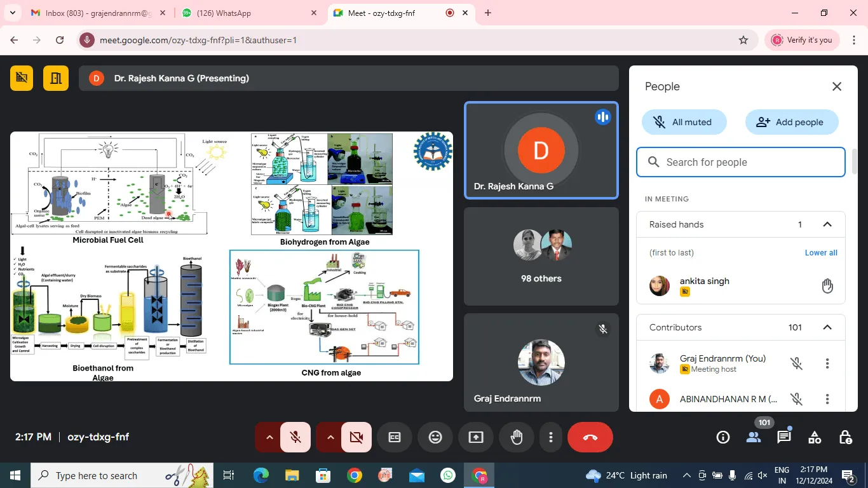Screen dimensions: 868x488
Task: Select Dr. Rajesh Kanna G video tile
Action: click(541, 151)
